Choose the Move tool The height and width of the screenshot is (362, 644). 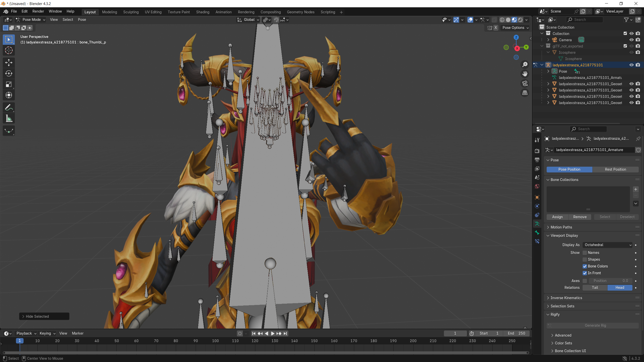pos(9,63)
